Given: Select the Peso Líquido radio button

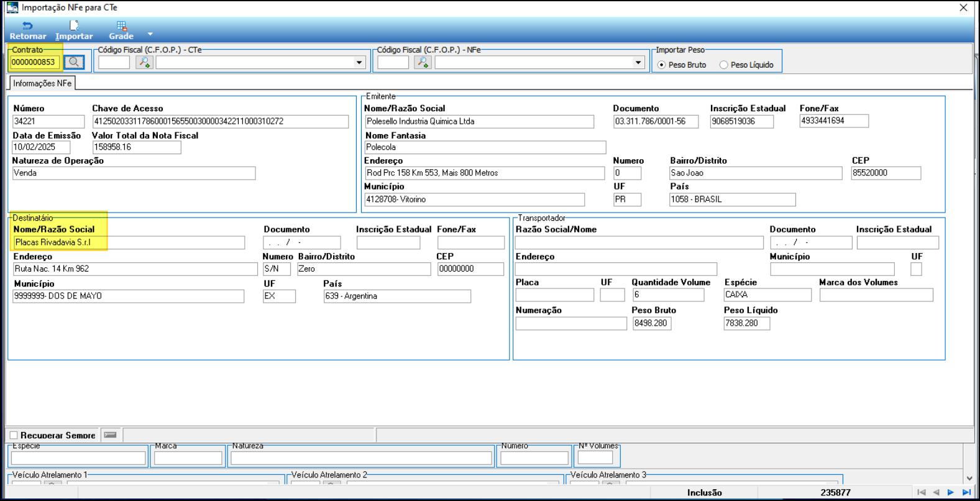Looking at the screenshot, I should pos(723,65).
